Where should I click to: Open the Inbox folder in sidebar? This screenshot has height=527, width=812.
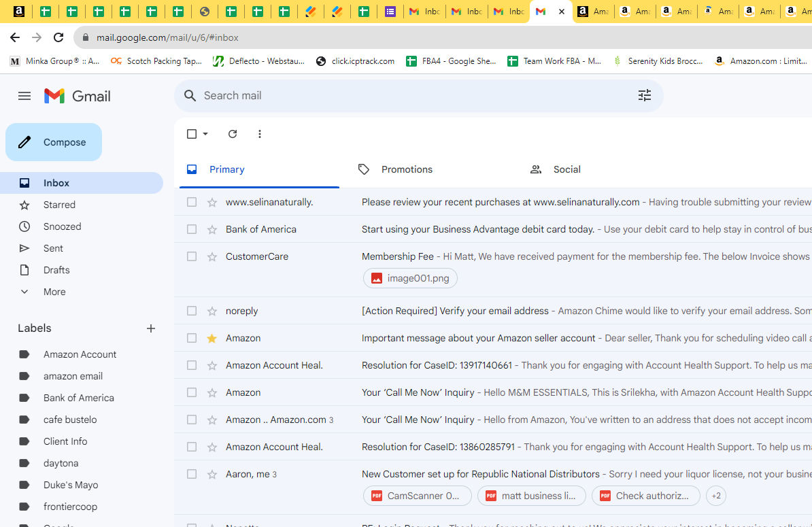pyautogui.click(x=82, y=183)
